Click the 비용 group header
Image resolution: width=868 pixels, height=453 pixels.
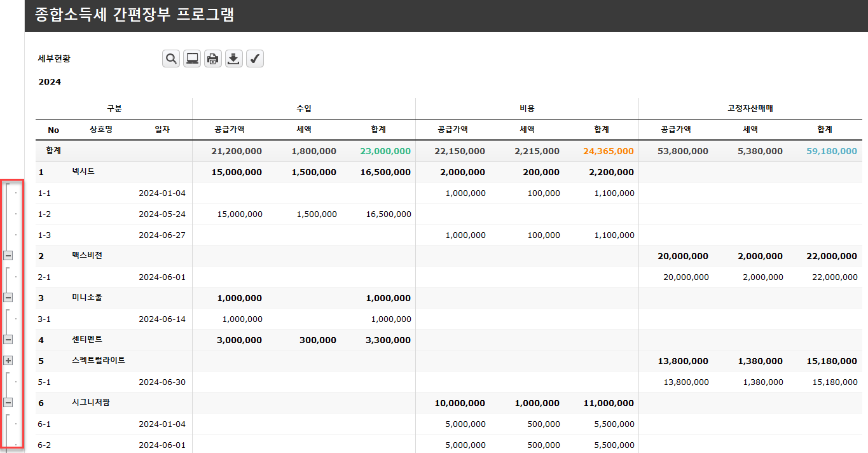(x=527, y=108)
